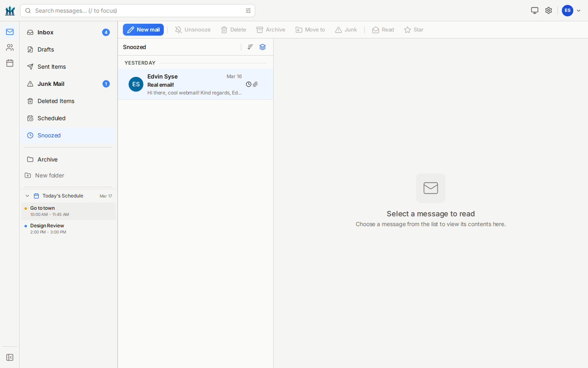Switch to Junk Mail folder

coord(51,84)
